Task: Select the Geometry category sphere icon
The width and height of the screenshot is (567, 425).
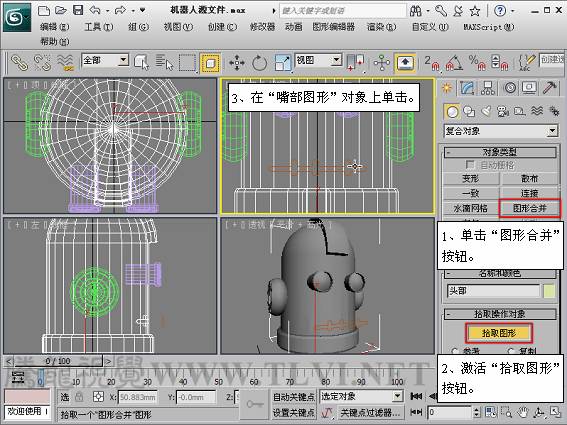Action: point(452,112)
